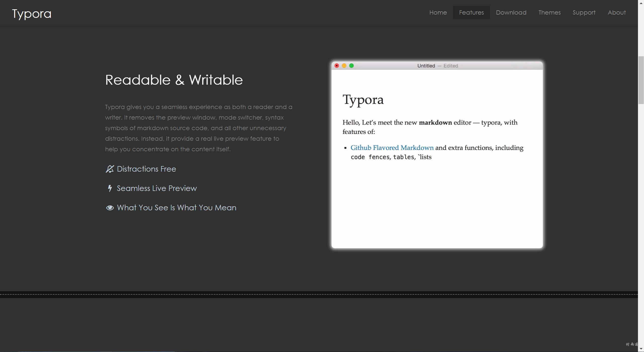Open the Home nav item
The width and height of the screenshot is (644, 352).
438,13
